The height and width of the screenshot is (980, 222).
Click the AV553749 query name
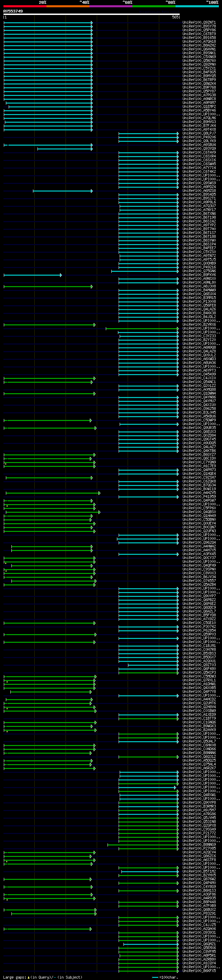pos(13,11)
